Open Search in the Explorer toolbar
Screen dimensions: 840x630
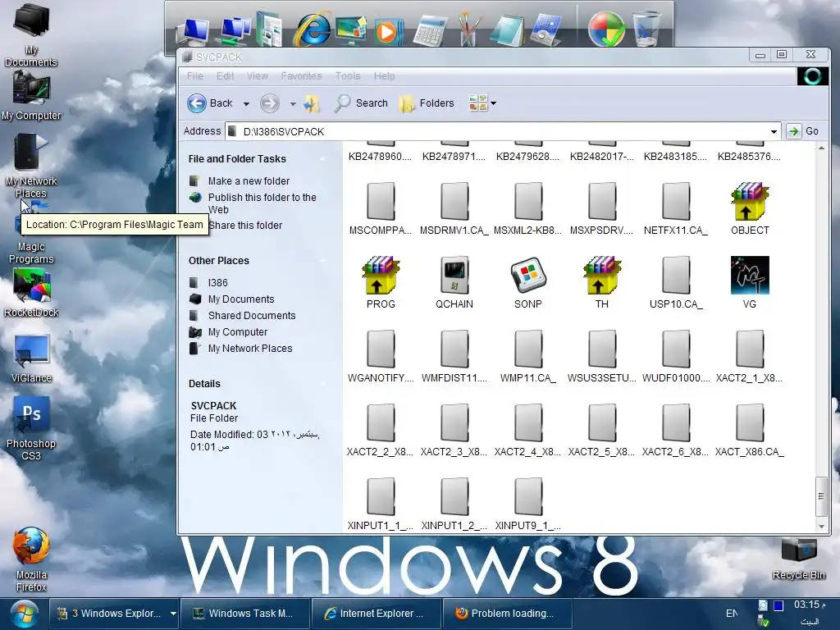click(x=361, y=103)
